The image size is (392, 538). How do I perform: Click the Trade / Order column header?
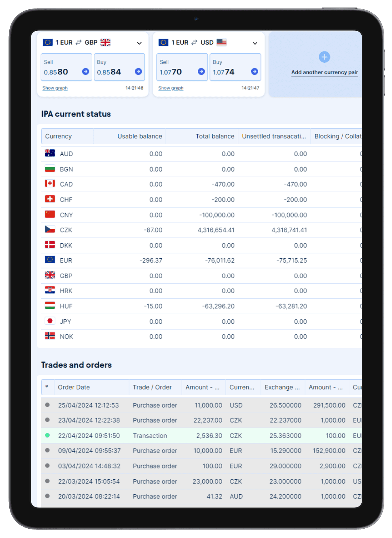152,387
